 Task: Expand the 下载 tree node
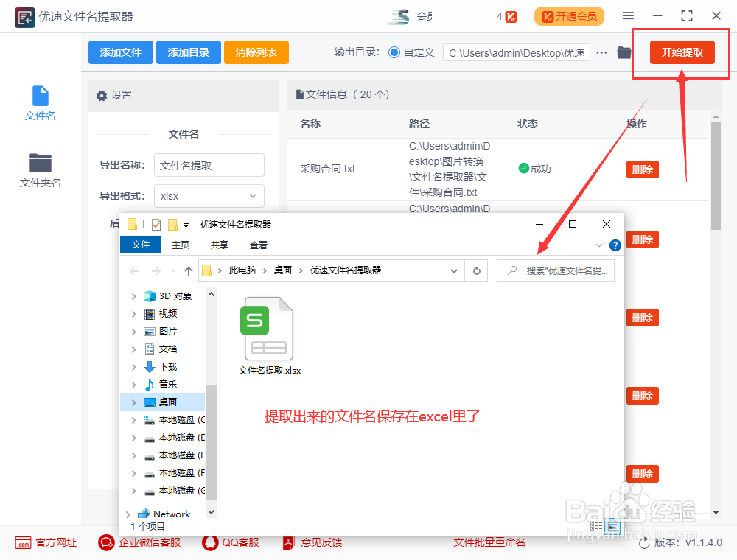point(133,367)
